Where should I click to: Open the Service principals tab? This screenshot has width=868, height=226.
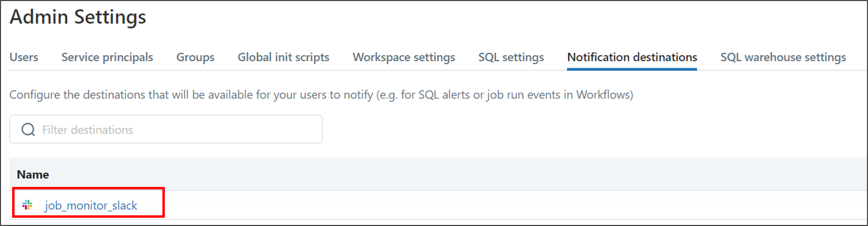coord(107,57)
